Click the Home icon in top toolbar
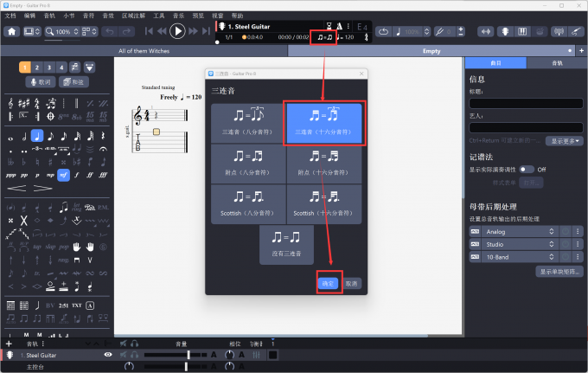The image size is (588, 373). tap(12, 32)
